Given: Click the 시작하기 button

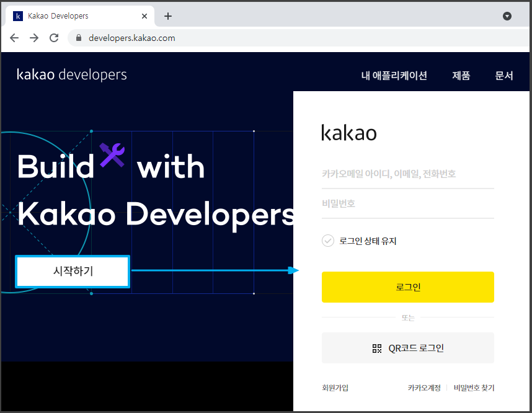Looking at the screenshot, I should [x=72, y=270].
